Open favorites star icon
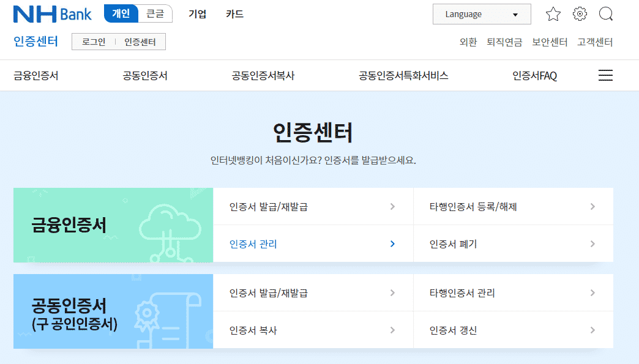Viewport: 639px width, 364px height. pos(553,14)
